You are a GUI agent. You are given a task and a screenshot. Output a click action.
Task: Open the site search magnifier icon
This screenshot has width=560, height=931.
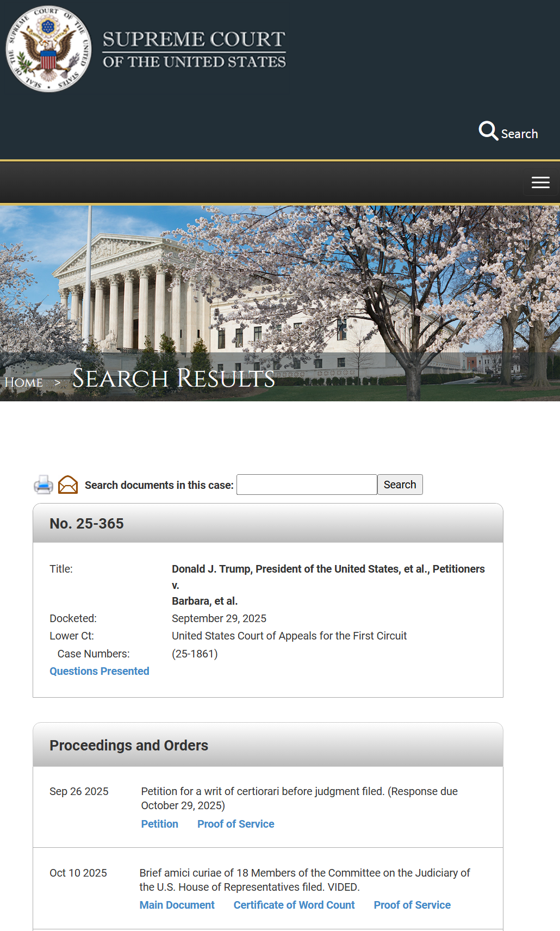(x=488, y=131)
